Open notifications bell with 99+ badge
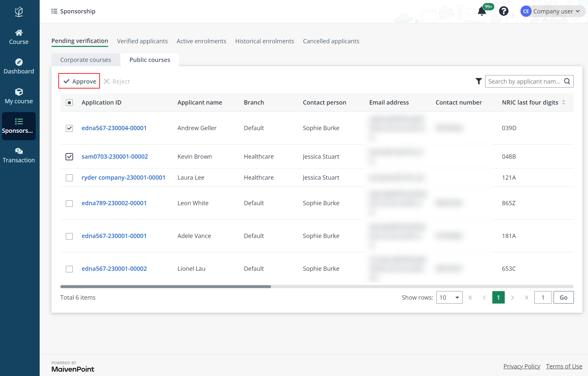 click(482, 11)
